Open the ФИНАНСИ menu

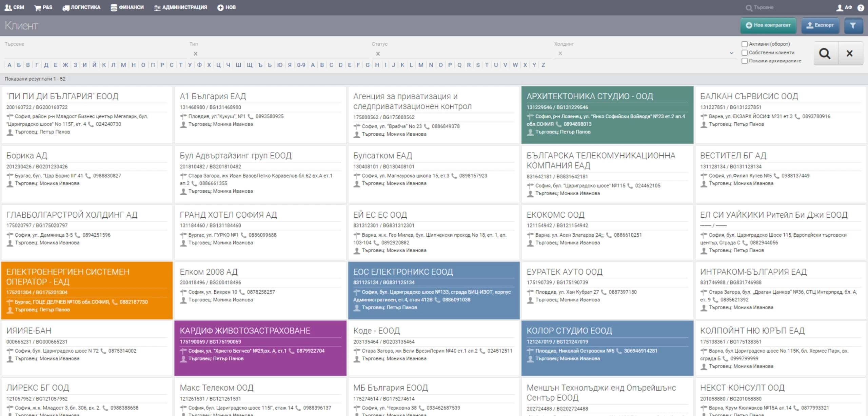tap(127, 7)
